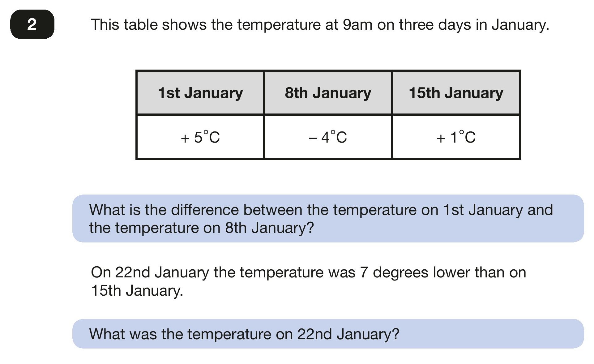Click the words '15th January.' in paragraph
Image resolution: width=594 pixels, height=364 pixels.
coord(137,291)
